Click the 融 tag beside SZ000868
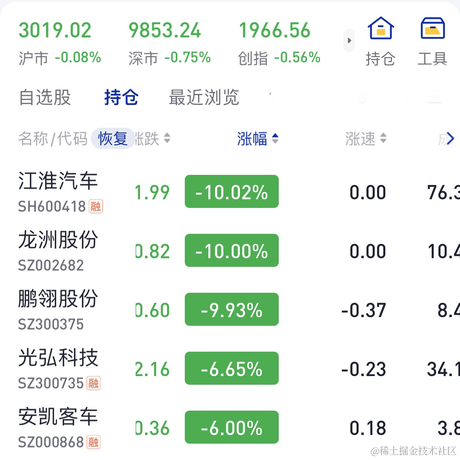Viewport: 460px width, 460px height. pyautogui.click(x=94, y=442)
